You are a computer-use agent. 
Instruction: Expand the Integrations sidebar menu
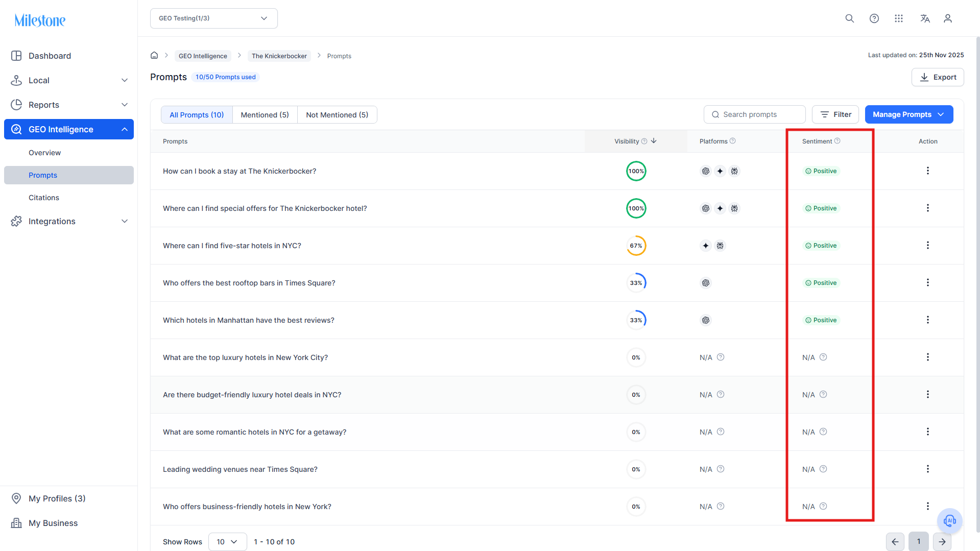pyautogui.click(x=69, y=221)
